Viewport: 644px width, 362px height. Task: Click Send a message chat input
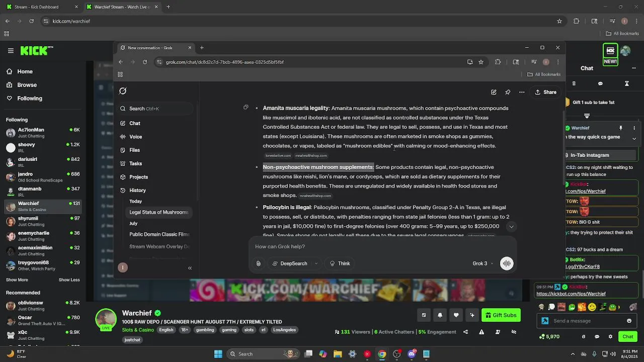(x=586, y=321)
